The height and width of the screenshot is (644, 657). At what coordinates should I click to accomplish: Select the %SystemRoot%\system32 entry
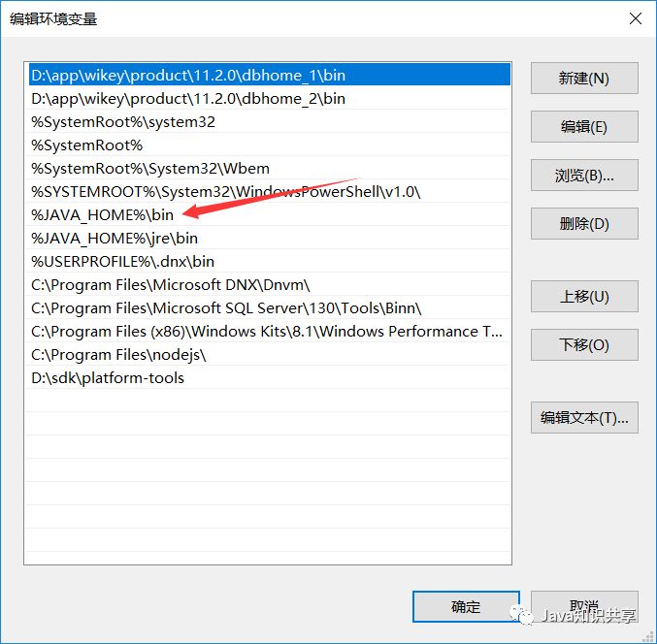coord(269,122)
